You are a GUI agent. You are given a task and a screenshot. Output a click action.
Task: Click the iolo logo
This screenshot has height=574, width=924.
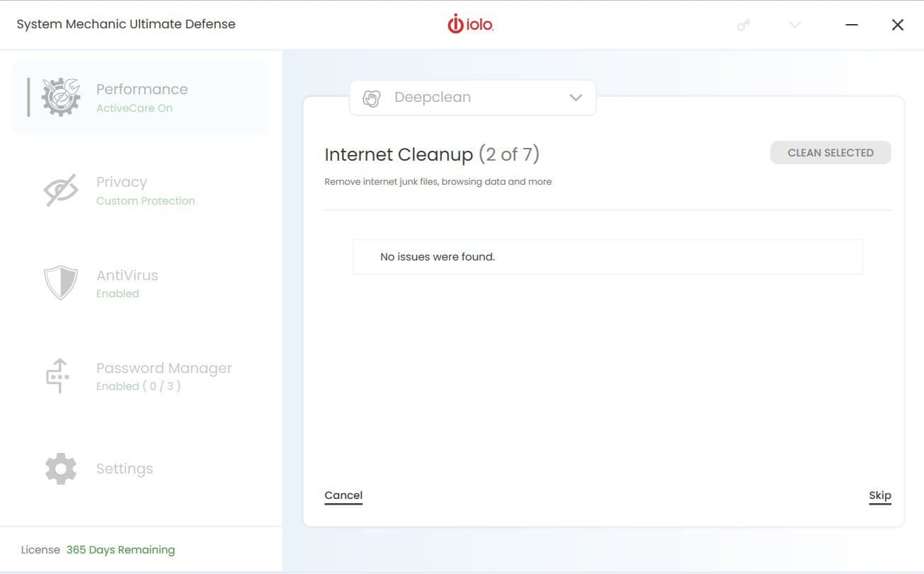(470, 25)
